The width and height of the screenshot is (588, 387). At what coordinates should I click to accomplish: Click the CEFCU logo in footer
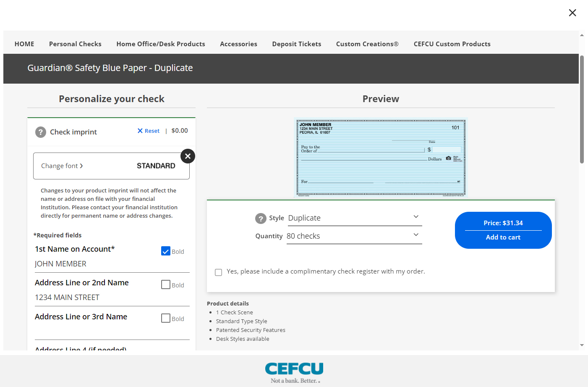(294, 372)
